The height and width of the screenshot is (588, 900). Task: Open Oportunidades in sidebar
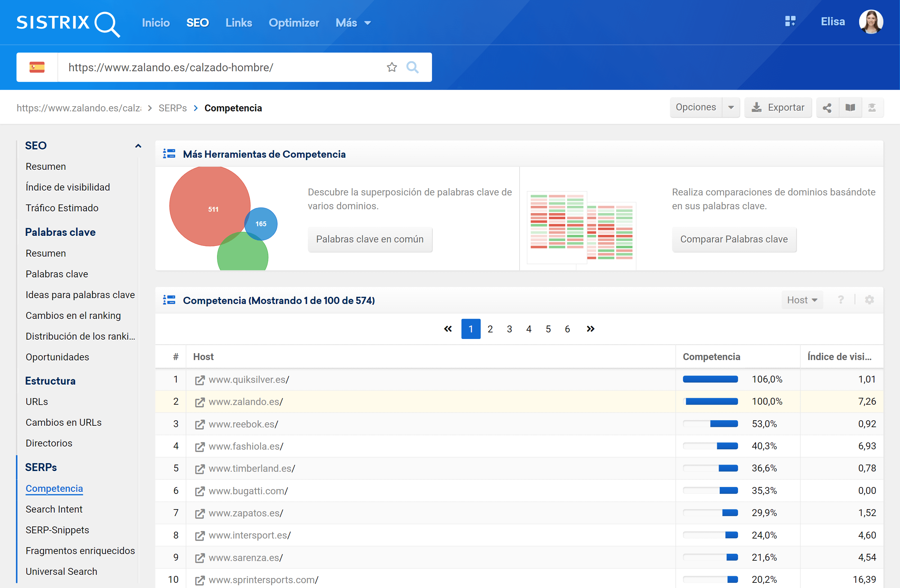coord(57,357)
